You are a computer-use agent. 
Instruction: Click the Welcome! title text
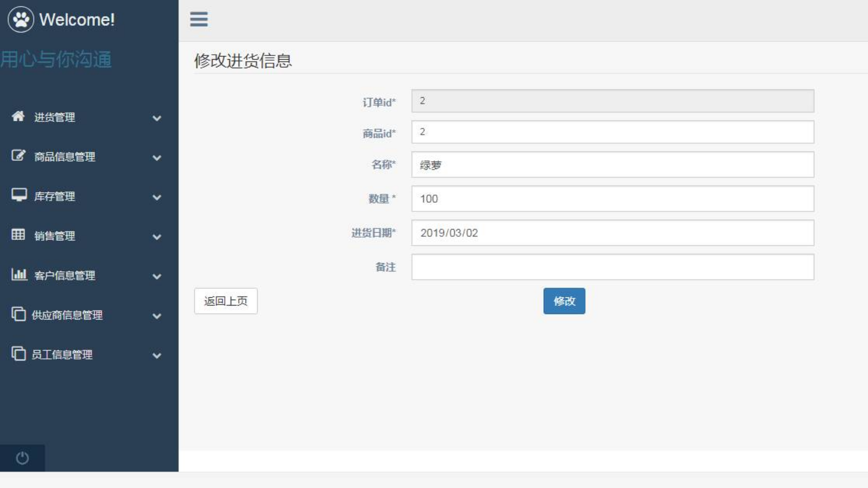[x=77, y=19]
